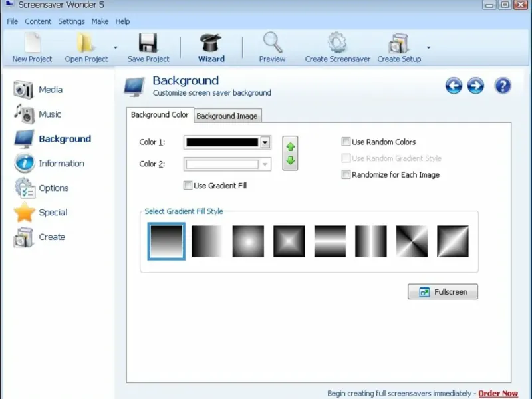532x399 pixels.
Task: Select the horizontal center band gradient style
Action: click(330, 241)
